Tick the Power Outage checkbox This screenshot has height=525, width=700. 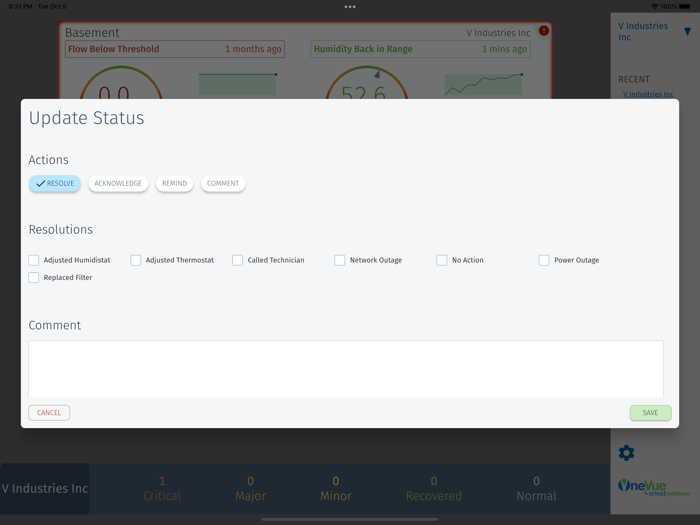(544, 260)
